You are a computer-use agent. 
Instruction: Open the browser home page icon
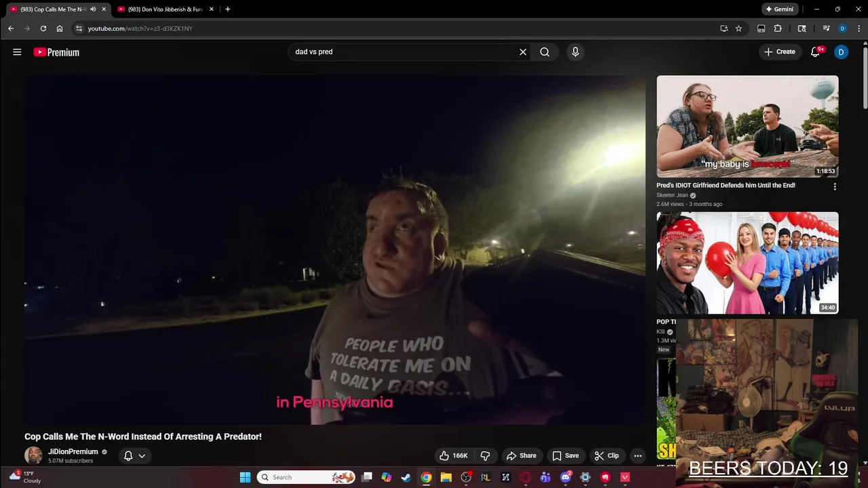60,28
